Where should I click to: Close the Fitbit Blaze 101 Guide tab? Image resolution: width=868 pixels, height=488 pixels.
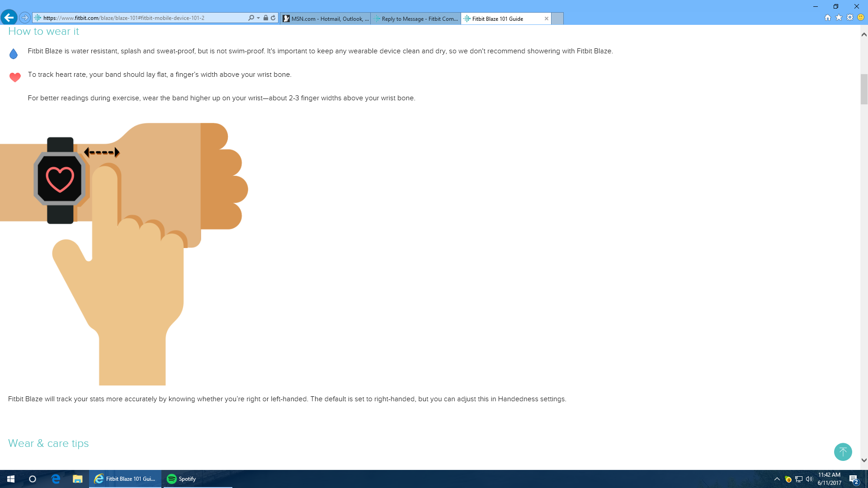tap(547, 19)
